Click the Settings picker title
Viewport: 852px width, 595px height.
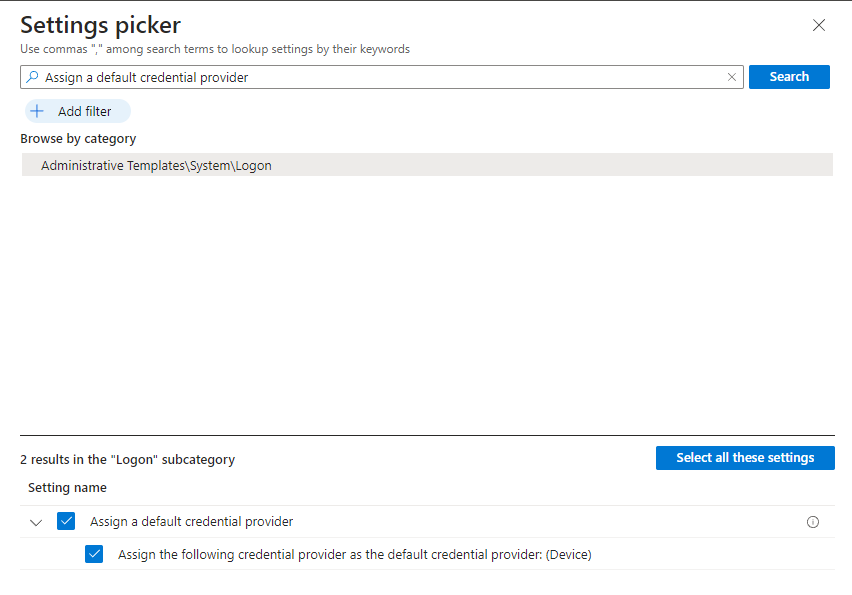click(100, 25)
